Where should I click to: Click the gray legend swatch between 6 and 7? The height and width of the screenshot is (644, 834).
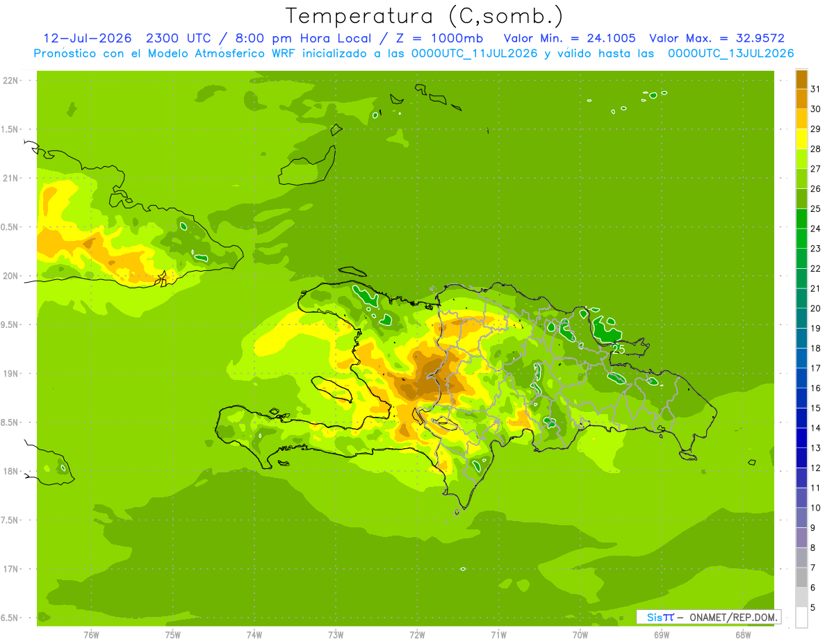point(801,577)
